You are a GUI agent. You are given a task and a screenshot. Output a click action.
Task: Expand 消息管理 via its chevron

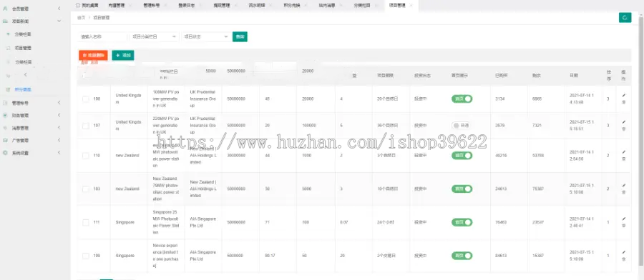click(x=59, y=128)
